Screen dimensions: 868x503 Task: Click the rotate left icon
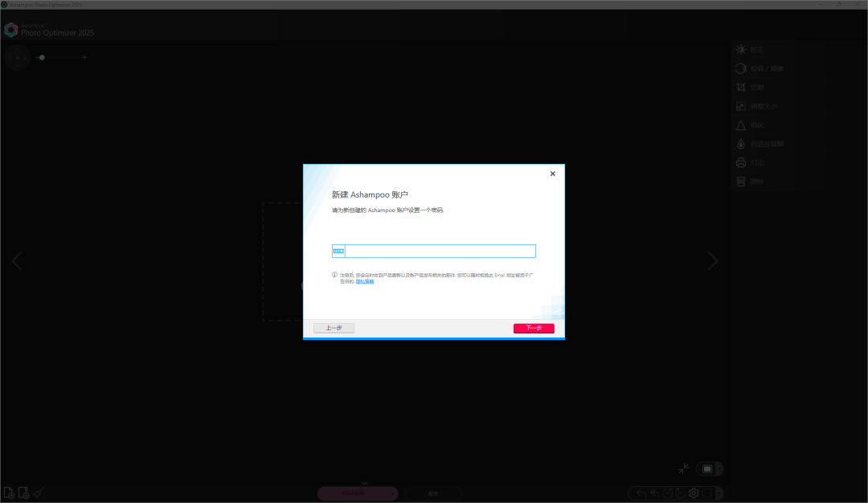tap(668, 493)
